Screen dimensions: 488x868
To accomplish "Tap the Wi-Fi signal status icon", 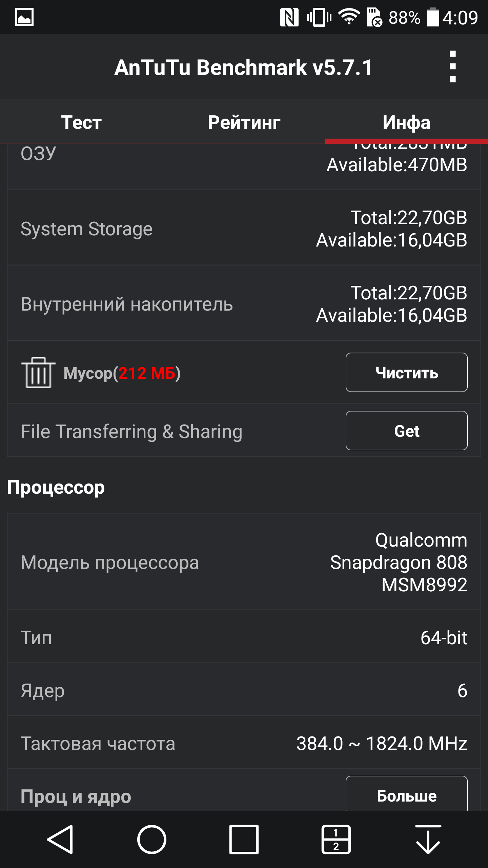I will click(349, 17).
